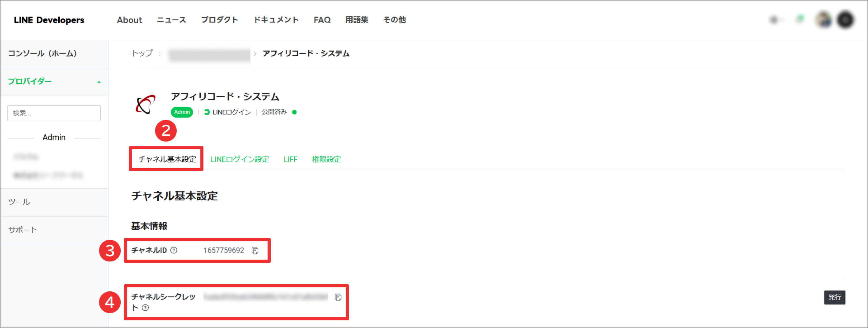
Task: Switch to the LINEログイン設定 tab
Action: tap(240, 159)
